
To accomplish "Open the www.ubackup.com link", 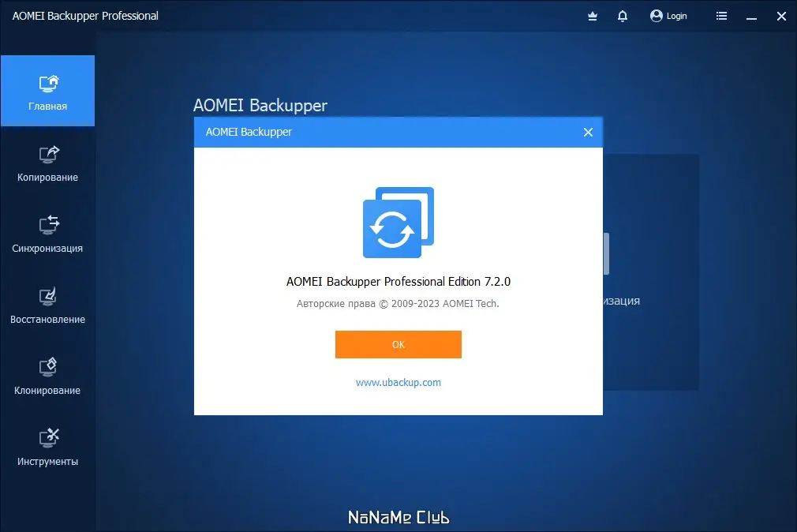I will (x=398, y=383).
